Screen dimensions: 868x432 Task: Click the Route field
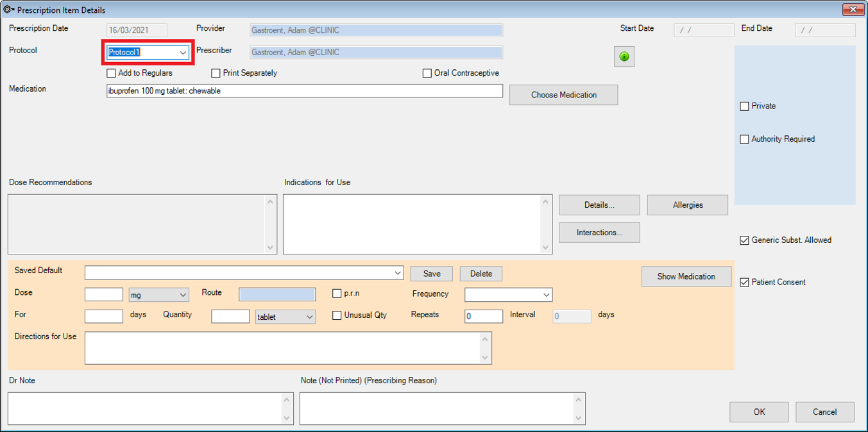[277, 294]
